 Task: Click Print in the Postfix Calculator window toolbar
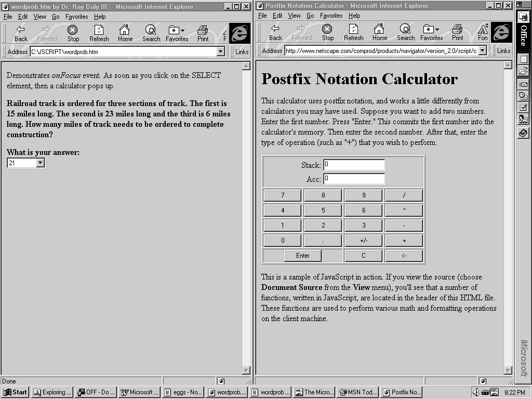(457, 33)
